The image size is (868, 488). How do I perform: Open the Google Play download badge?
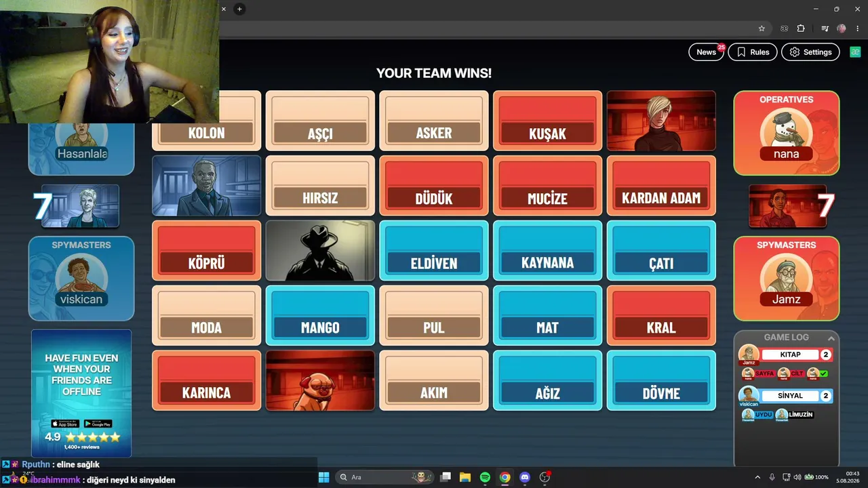point(98,424)
